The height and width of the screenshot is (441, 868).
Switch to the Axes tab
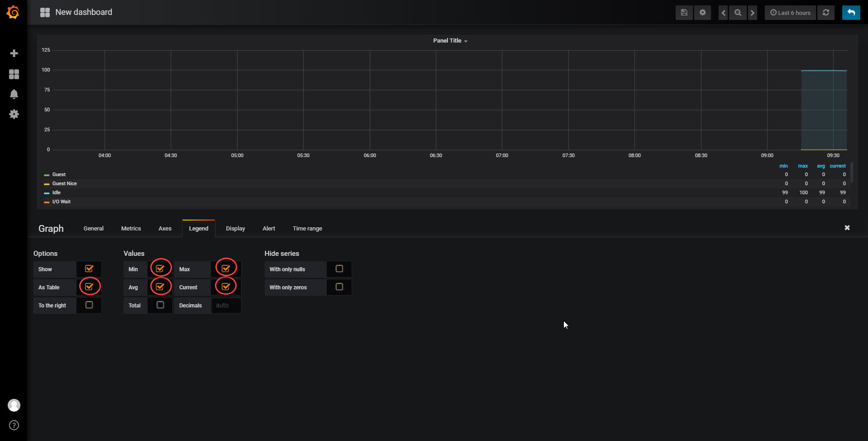(x=165, y=228)
